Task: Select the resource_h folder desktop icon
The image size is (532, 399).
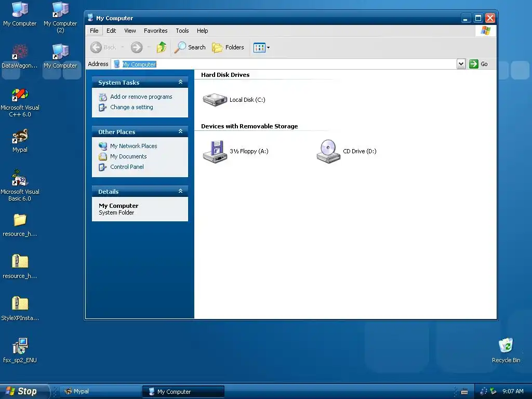Action: 20,224
